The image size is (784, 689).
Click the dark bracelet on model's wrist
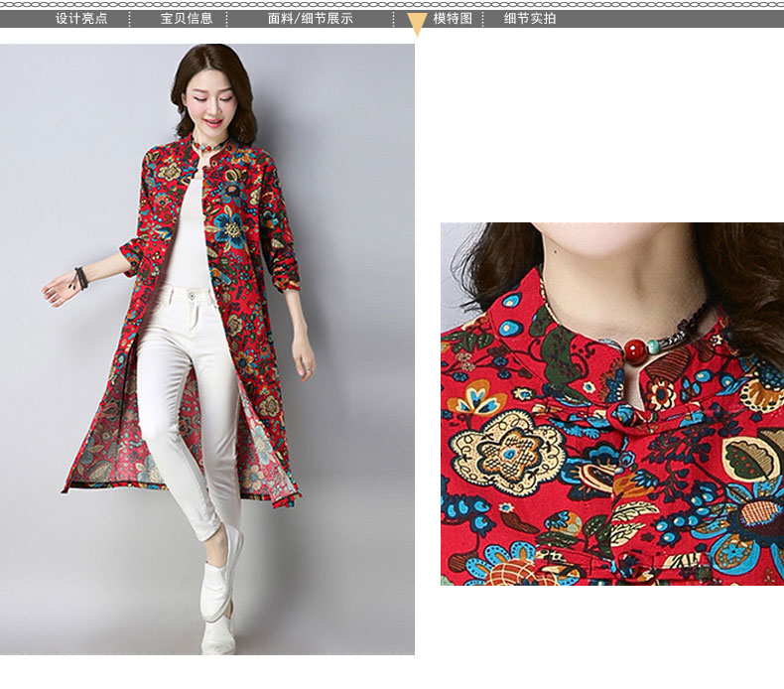[80, 278]
